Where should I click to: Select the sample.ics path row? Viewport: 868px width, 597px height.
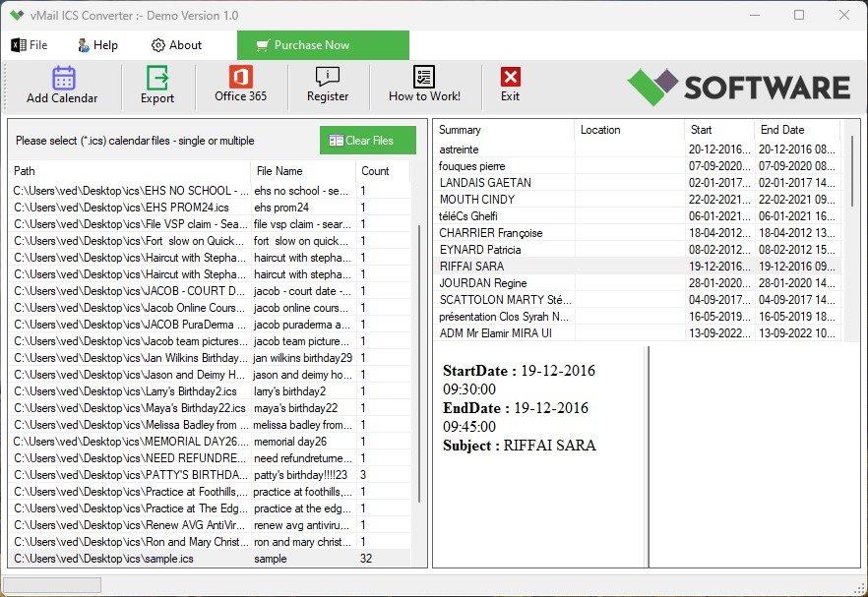(210, 559)
